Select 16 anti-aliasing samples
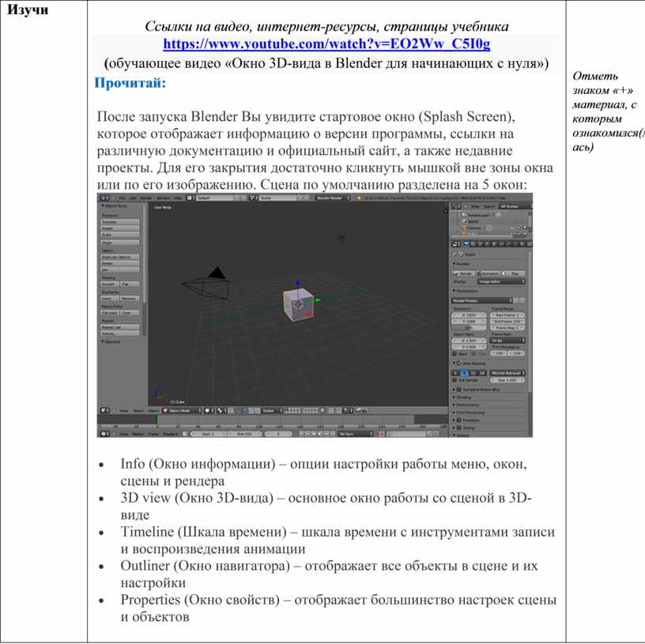This screenshot has width=645, height=644. click(x=482, y=373)
